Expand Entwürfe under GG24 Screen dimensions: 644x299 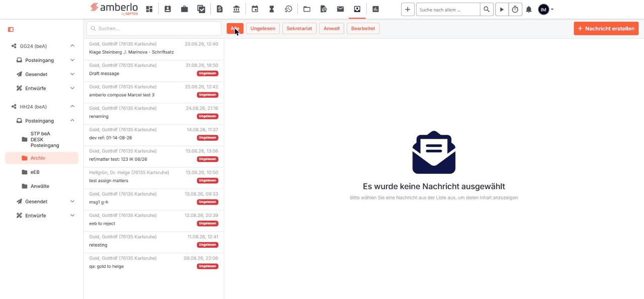tap(72, 88)
